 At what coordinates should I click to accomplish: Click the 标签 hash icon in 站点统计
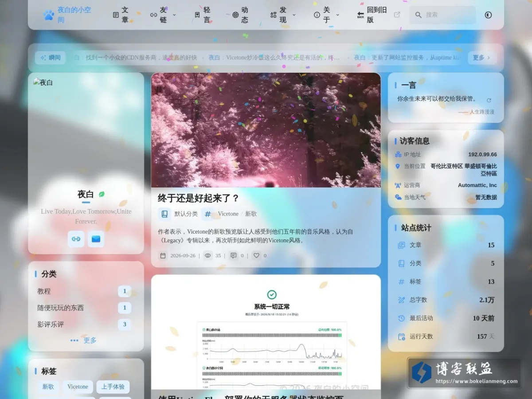402,282
